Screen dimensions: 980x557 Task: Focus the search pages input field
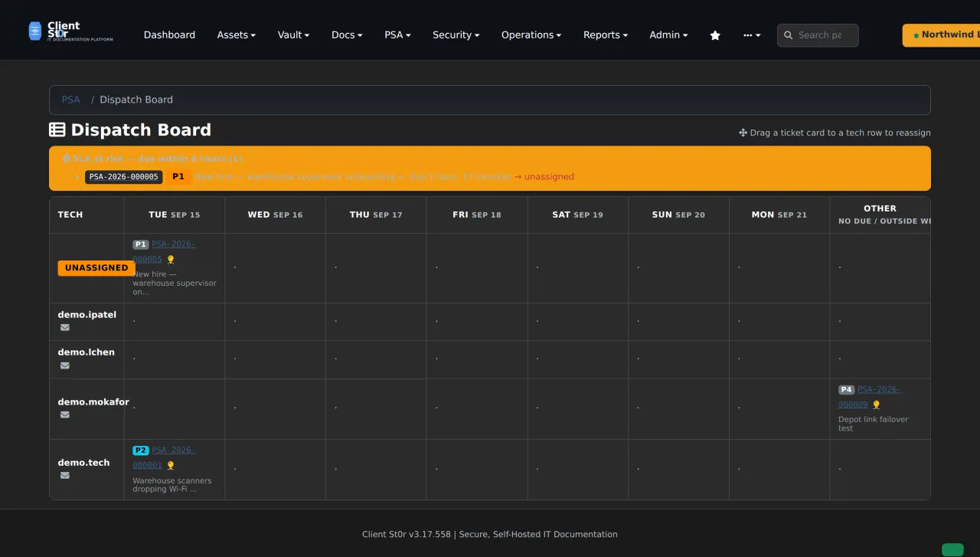pos(818,35)
